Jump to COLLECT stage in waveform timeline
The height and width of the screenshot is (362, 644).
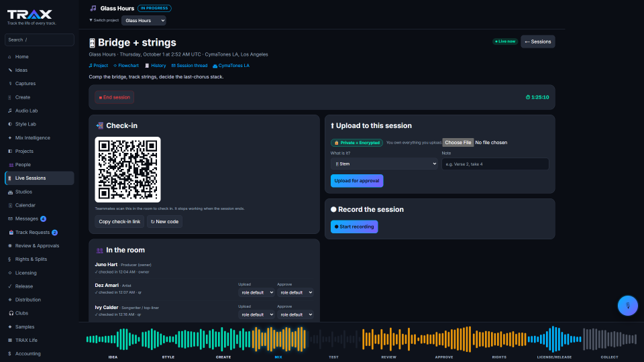point(610,357)
